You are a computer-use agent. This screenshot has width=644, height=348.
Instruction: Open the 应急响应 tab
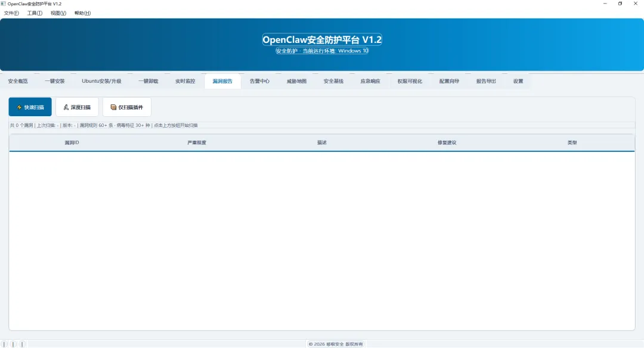pyautogui.click(x=370, y=81)
